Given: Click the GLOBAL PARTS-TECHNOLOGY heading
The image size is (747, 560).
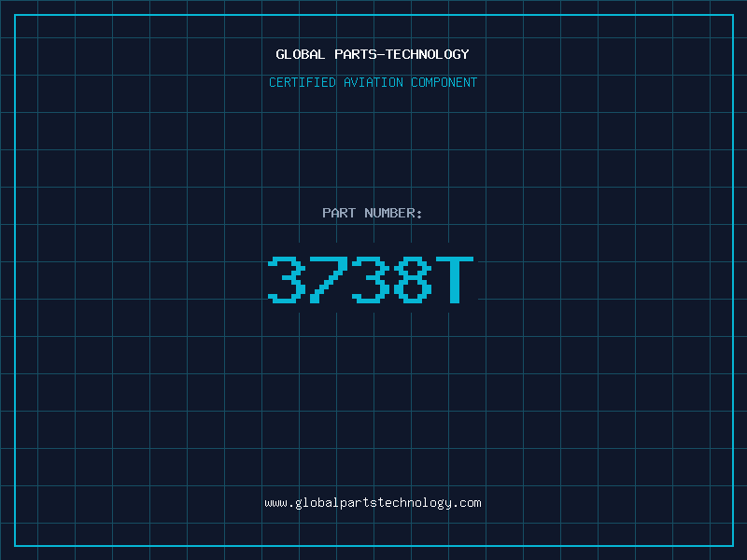Looking at the screenshot, I should click(x=373, y=54).
